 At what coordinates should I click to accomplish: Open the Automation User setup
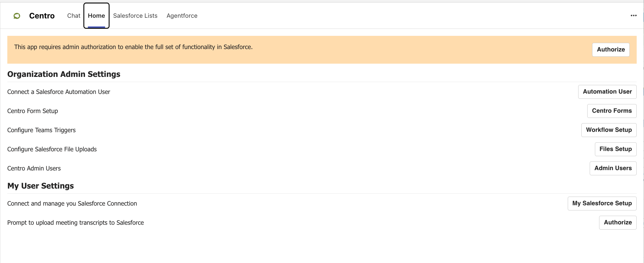pos(607,92)
